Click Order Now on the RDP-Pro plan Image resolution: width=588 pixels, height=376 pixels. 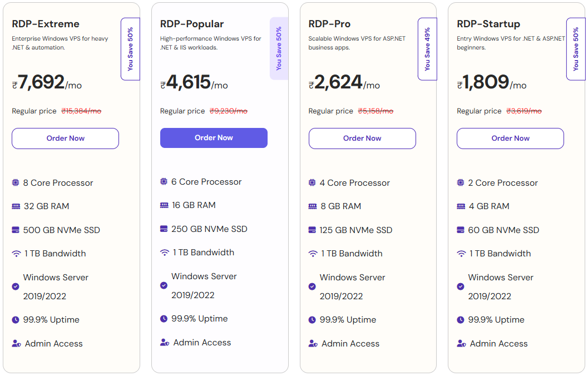362,138
